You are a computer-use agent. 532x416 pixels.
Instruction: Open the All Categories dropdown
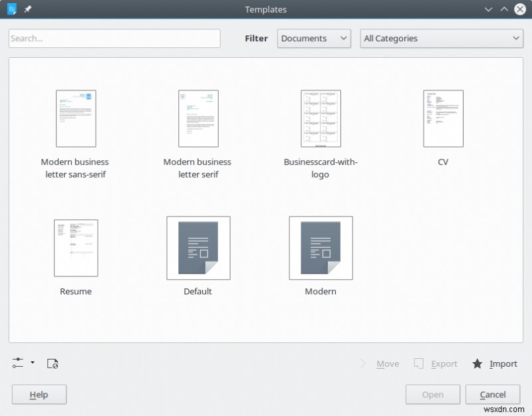(441, 39)
